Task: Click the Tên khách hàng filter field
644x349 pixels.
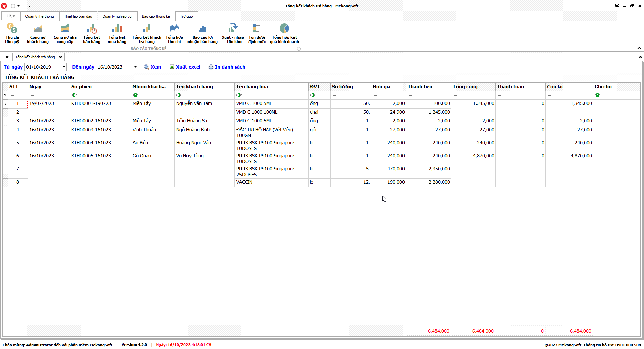Action: (x=206, y=95)
